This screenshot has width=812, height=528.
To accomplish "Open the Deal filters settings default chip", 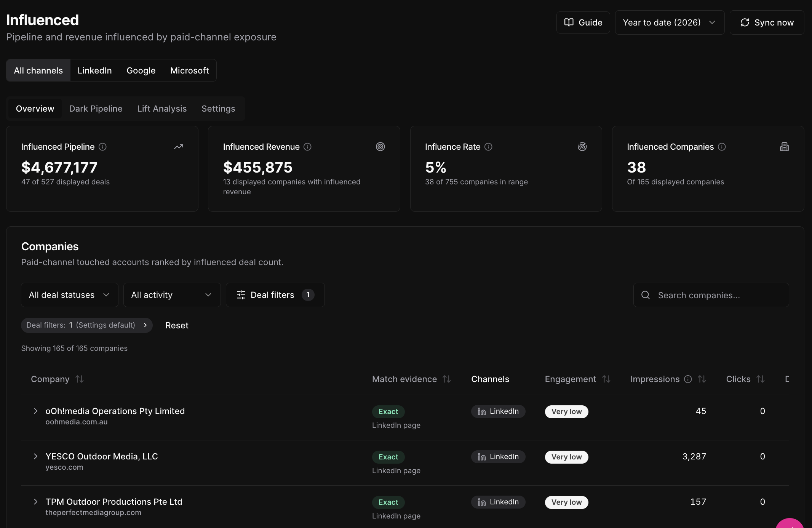I will (x=87, y=325).
